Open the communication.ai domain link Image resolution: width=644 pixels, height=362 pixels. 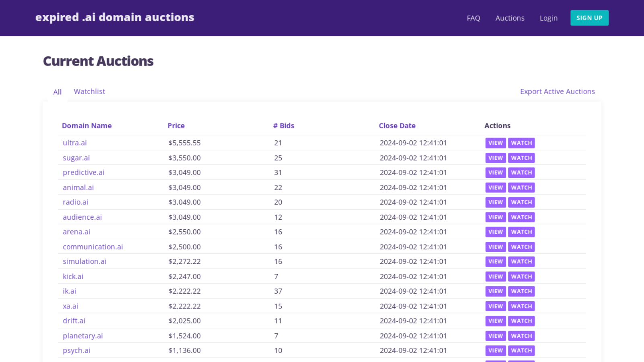pos(93,247)
